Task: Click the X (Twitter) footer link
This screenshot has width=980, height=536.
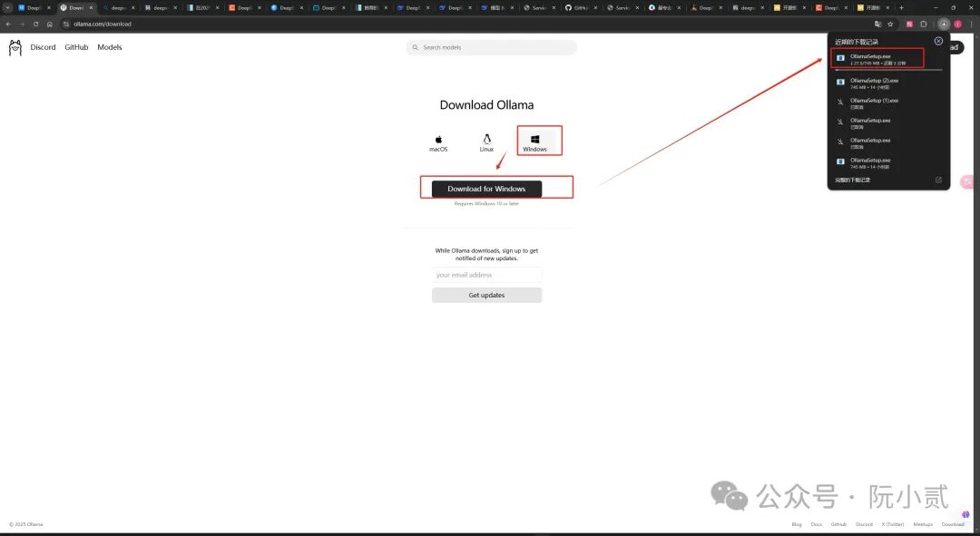Action: point(893,525)
